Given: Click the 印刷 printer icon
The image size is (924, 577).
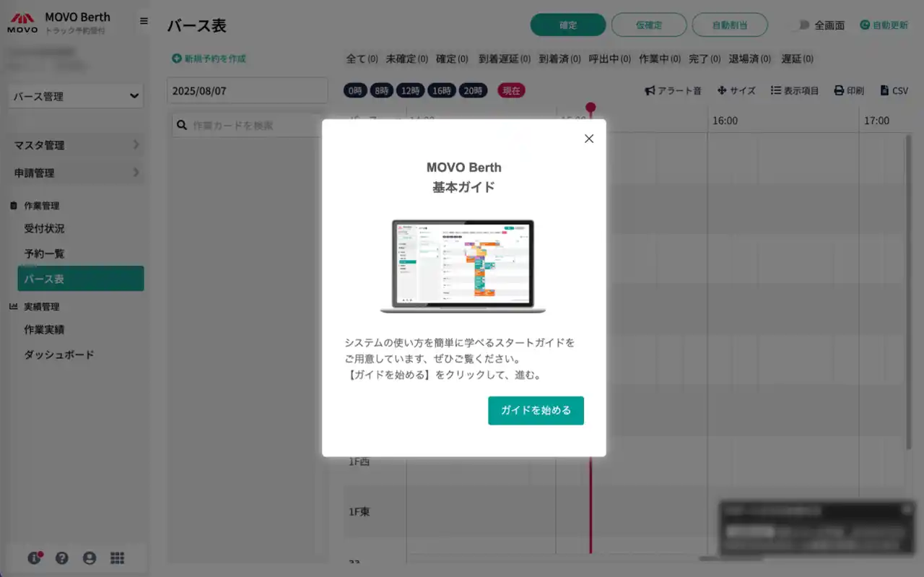Looking at the screenshot, I should pos(838,90).
